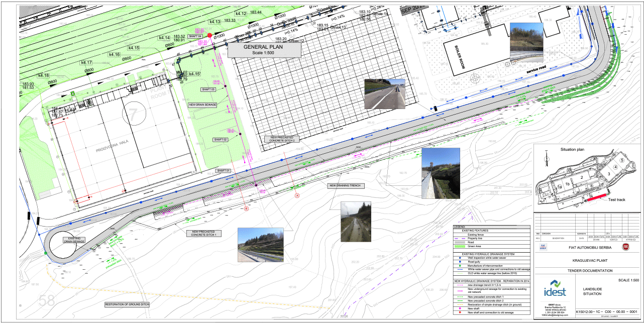The height and width of the screenshot is (323, 644).
Task: Select the GENERAL PLAN title box
Action: pyautogui.click(x=264, y=50)
